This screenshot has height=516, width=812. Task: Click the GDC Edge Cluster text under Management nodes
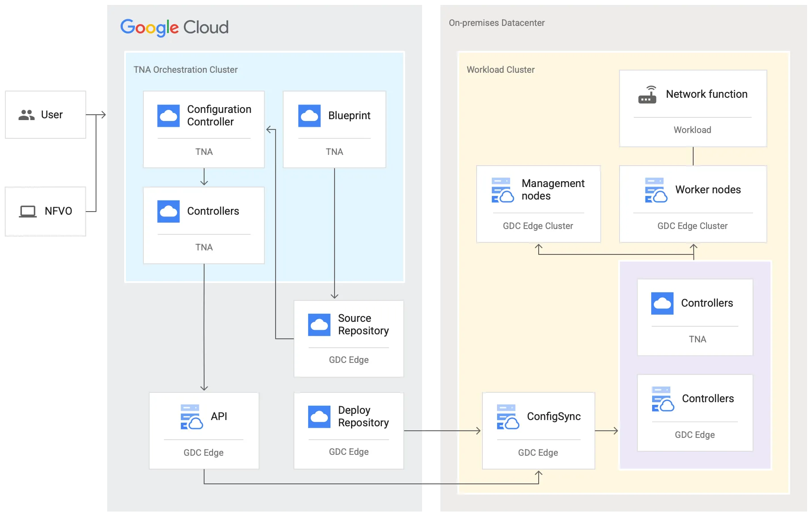538,226
